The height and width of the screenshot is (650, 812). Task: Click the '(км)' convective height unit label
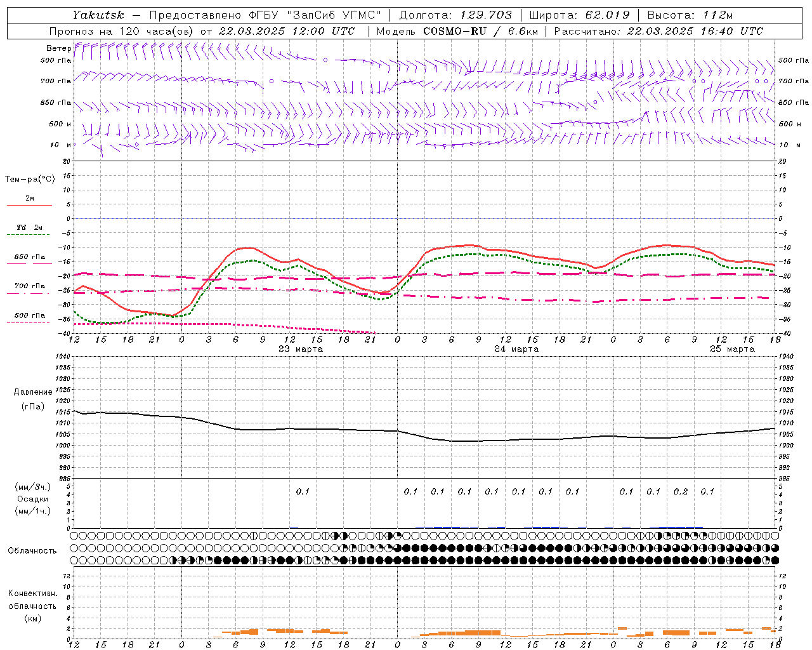[32, 618]
